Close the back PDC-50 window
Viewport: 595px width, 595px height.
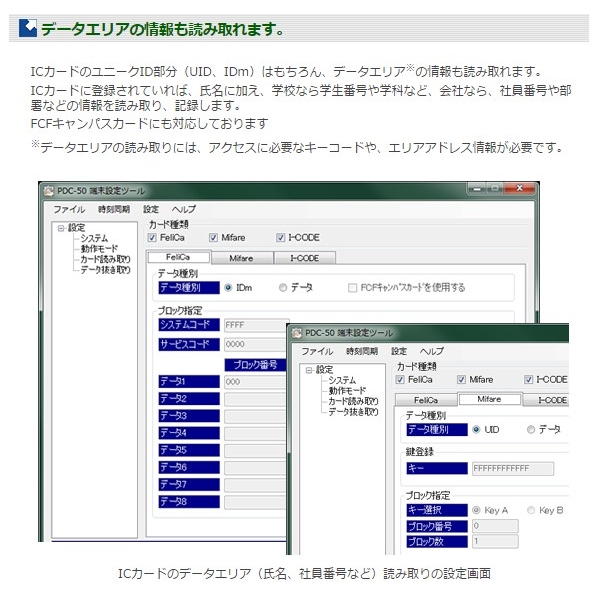pyautogui.click(x=519, y=188)
